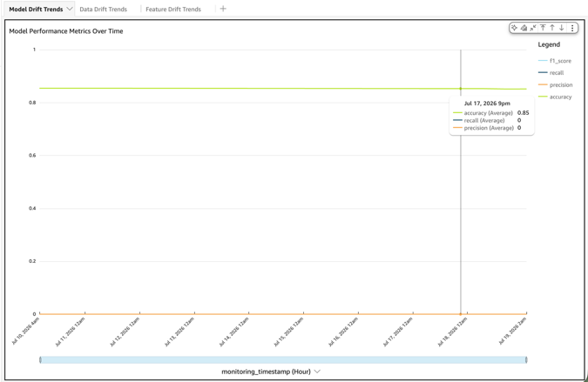Open the Build with AI sparkle icon
The width and height of the screenshot is (588, 382).
pos(514,28)
